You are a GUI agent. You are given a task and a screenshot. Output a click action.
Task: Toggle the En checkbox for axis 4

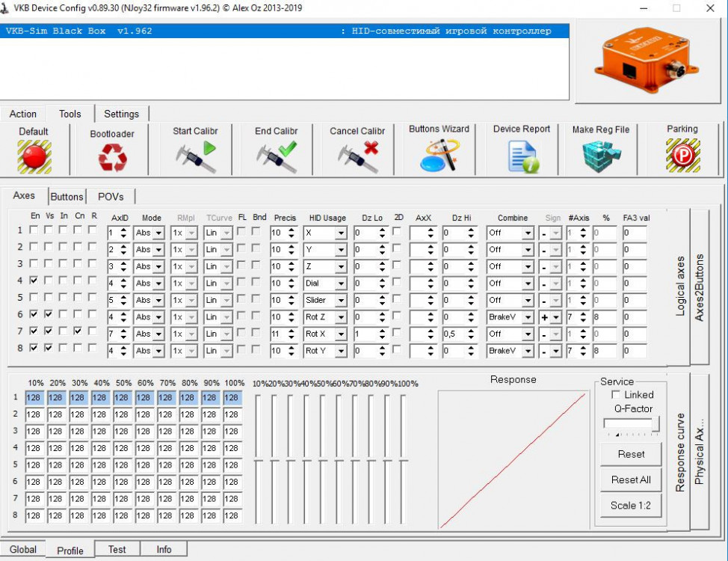pyautogui.click(x=34, y=281)
